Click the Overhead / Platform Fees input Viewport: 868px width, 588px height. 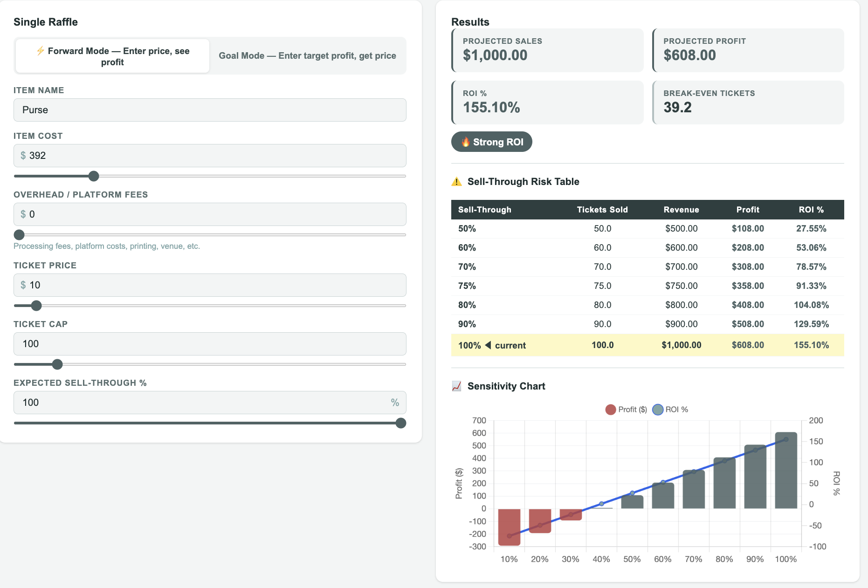[210, 214]
